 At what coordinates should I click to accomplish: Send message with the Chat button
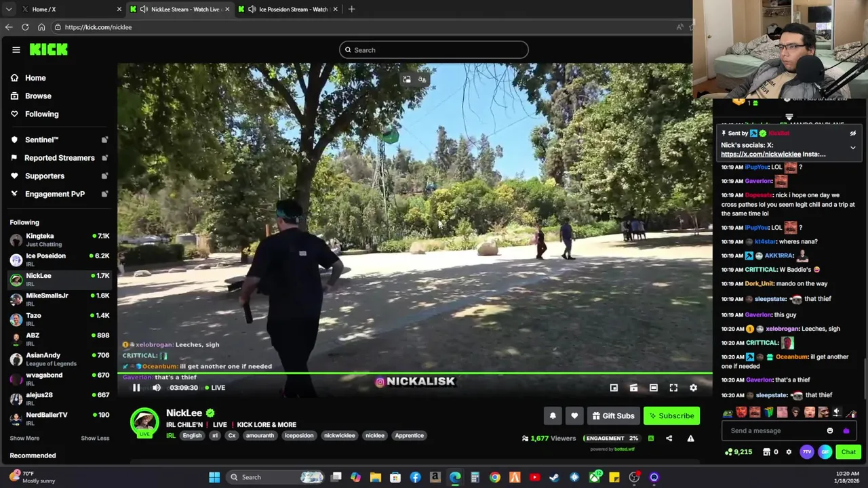(x=848, y=452)
